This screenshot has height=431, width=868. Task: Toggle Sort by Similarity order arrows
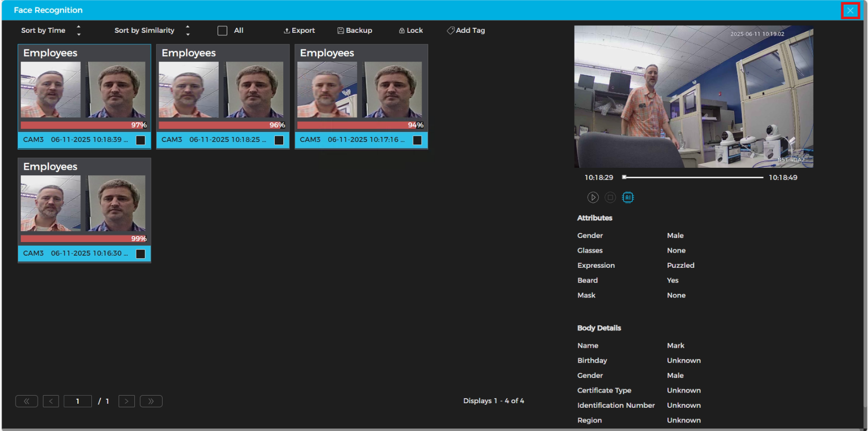[x=188, y=31]
